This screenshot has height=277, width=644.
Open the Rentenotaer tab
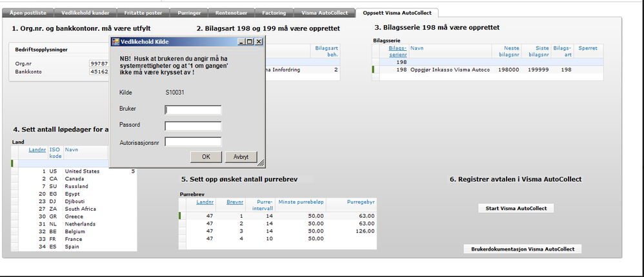tap(231, 13)
